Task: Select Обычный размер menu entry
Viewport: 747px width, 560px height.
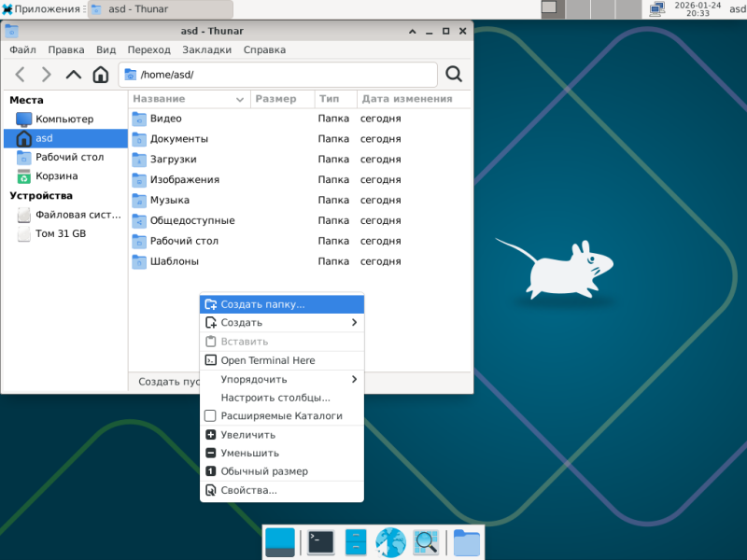Action: 282,471
